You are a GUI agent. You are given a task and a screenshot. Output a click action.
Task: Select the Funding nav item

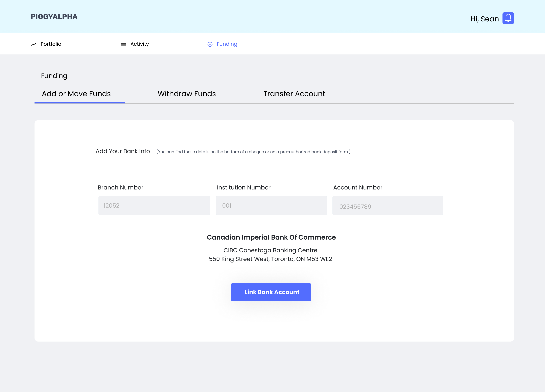coord(227,44)
